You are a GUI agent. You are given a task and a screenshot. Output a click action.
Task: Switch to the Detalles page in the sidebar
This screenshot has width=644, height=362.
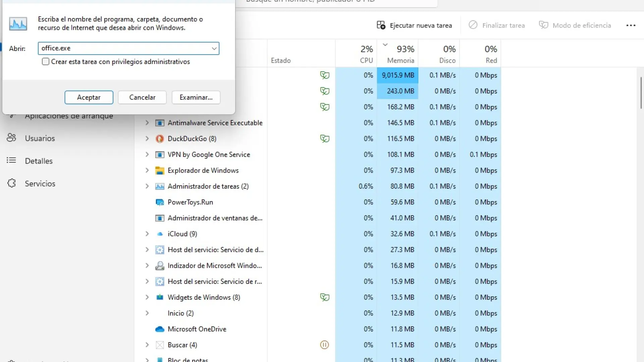click(x=39, y=161)
